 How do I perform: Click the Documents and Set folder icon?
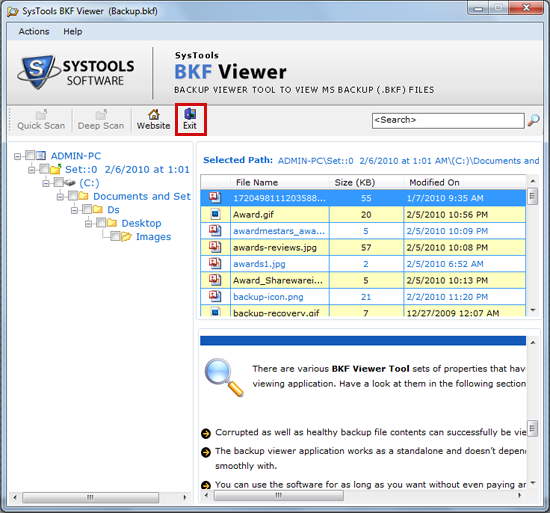click(x=83, y=196)
